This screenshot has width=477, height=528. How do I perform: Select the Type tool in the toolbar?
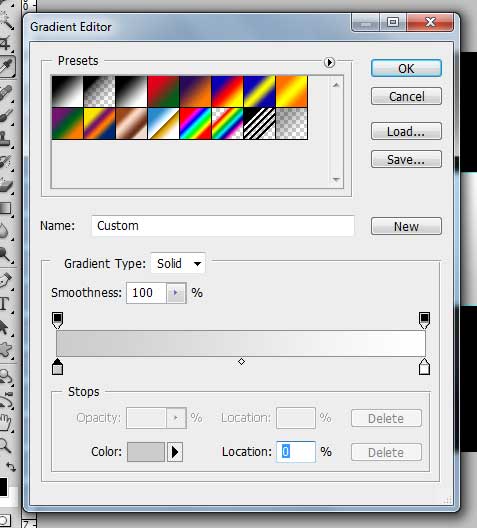click(x=5, y=303)
